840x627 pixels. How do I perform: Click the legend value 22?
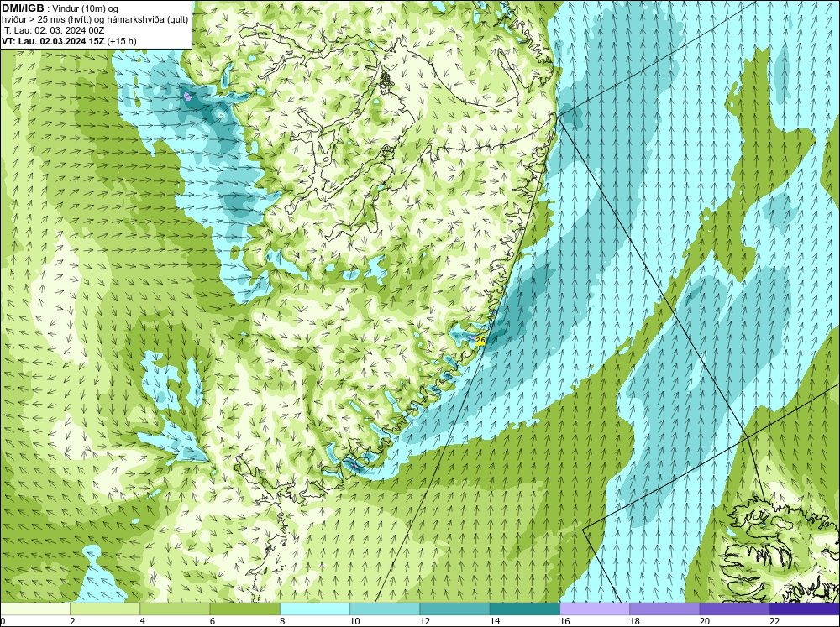[774, 621]
